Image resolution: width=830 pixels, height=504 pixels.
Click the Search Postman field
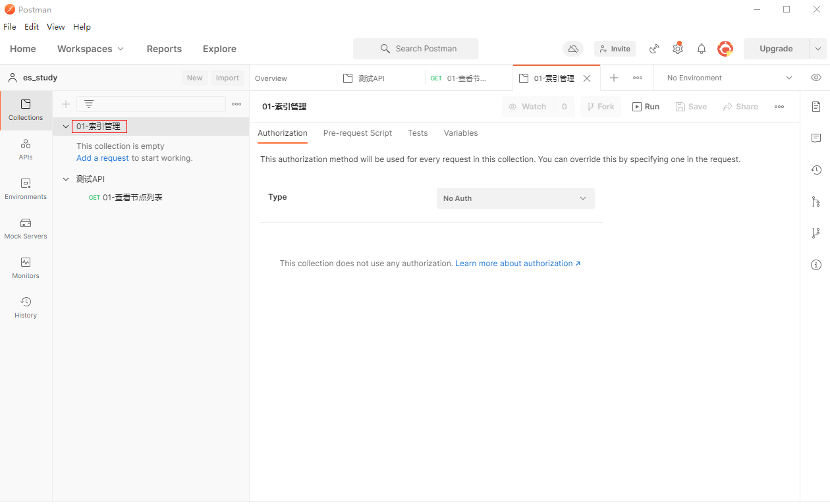[x=416, y=49]
